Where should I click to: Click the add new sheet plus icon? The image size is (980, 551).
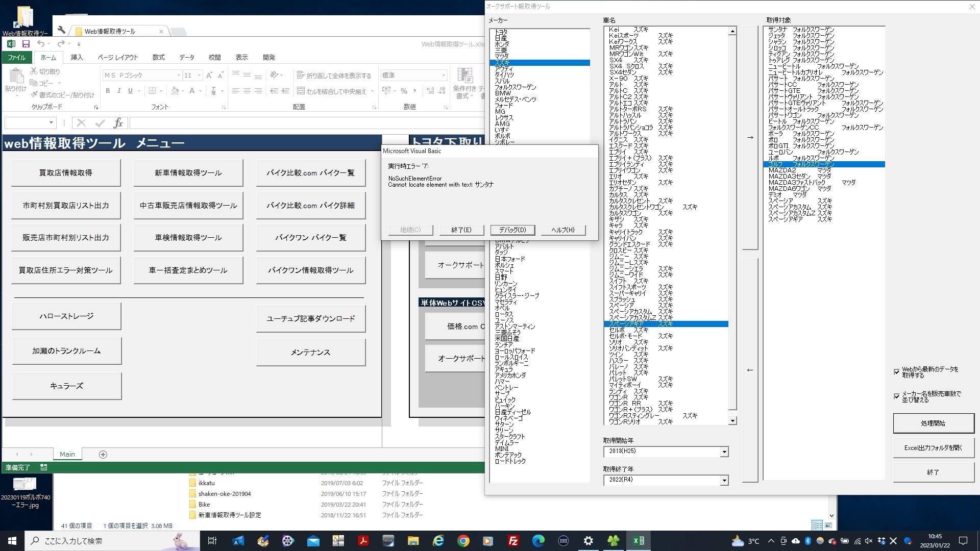coord(103,455)
